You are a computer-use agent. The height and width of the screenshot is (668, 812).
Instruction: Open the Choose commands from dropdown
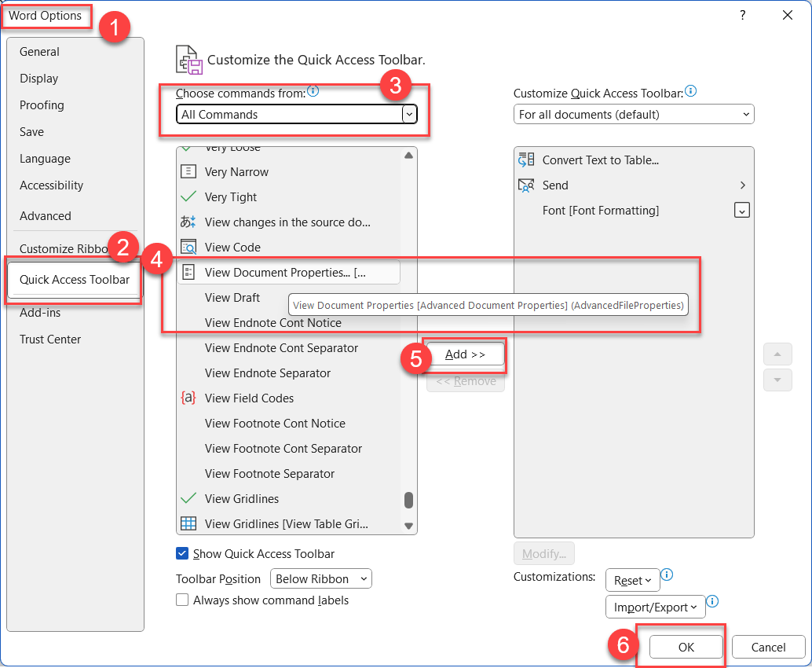296,114
